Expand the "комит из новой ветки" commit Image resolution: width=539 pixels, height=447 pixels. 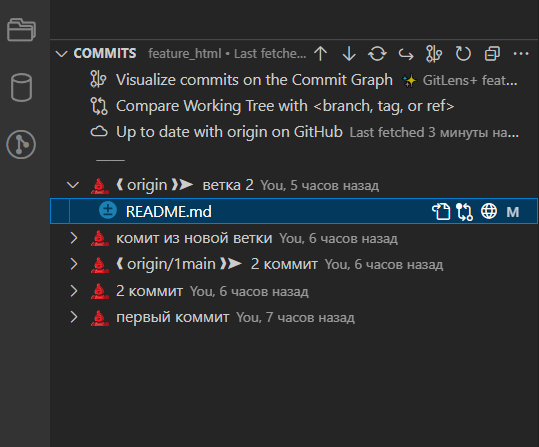tap(74, 238)
